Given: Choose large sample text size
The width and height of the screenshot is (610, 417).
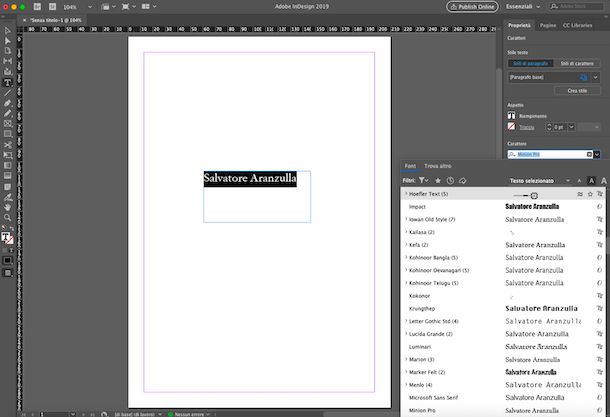Looking at the screenshot, I should click(x=603, y=181).
